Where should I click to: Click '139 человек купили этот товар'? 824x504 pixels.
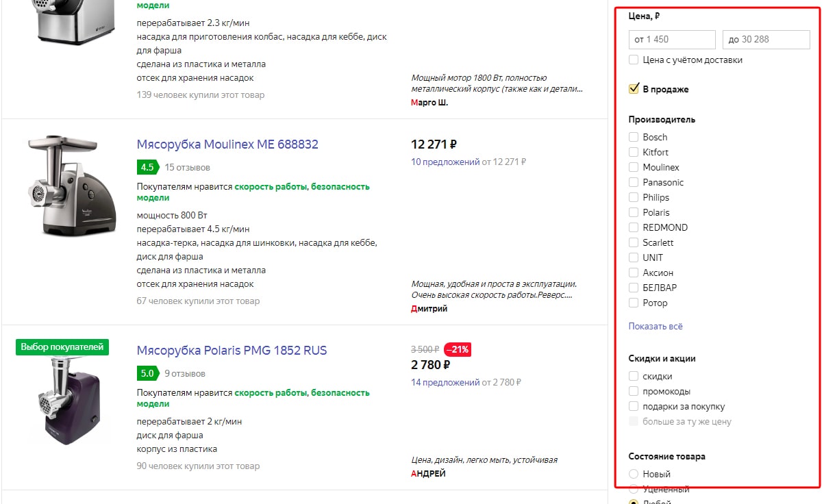[x=201, y=95]
